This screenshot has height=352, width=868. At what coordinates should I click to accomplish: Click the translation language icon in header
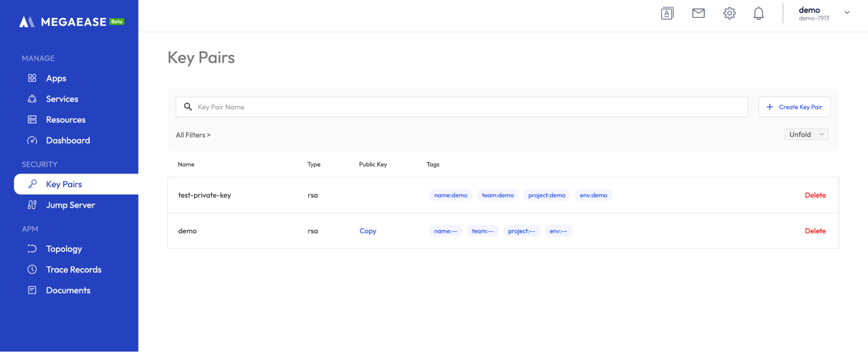[667, 13]
